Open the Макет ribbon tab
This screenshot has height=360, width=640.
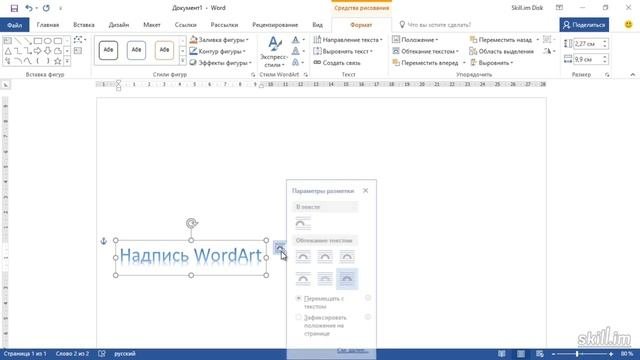(152, 25)
